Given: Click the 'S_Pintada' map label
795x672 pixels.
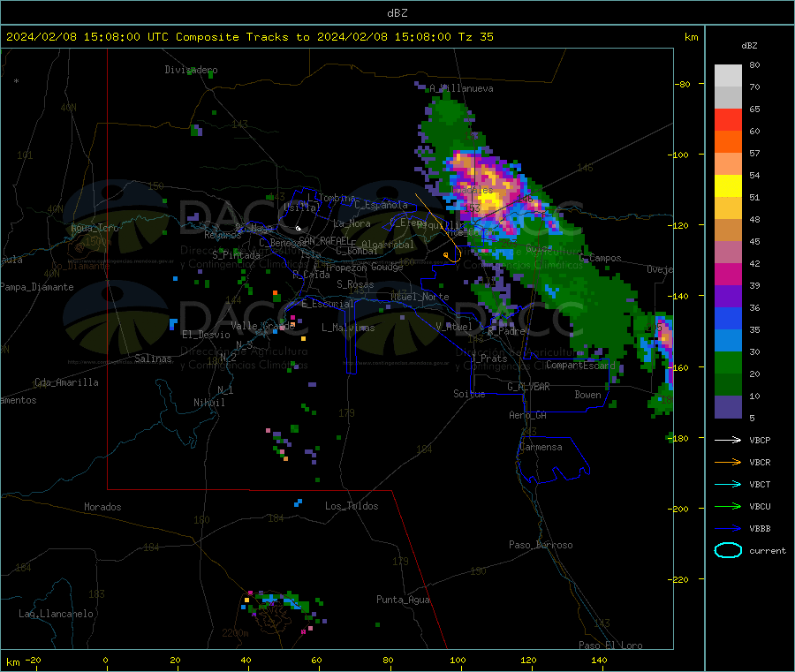Looking at the screenshot, I should pyautogui.click(x=236, y=255).
